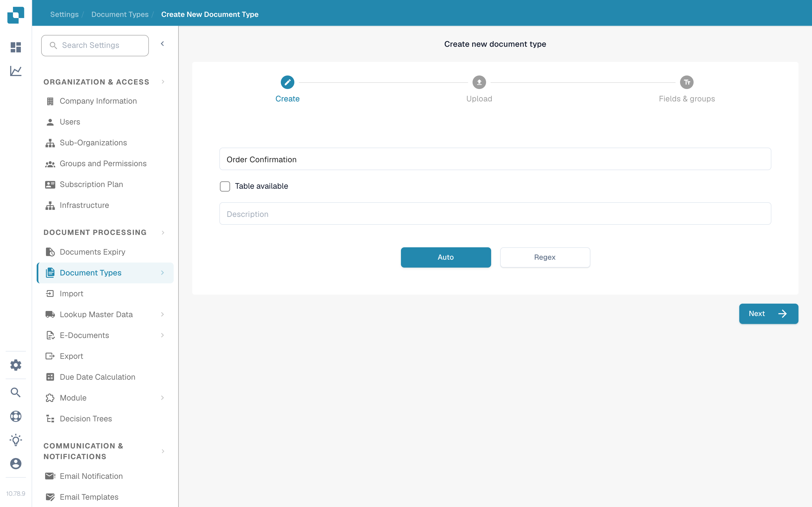Select the Regex extraction mode
The width and height of the screenshot is (812, 507).
(545, 257)
